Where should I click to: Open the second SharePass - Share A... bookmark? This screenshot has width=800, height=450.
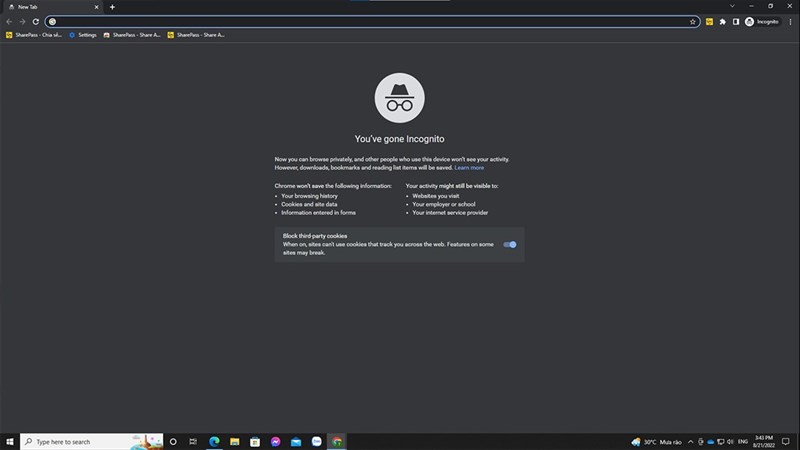pyautogui.click(x=132, y=35)
